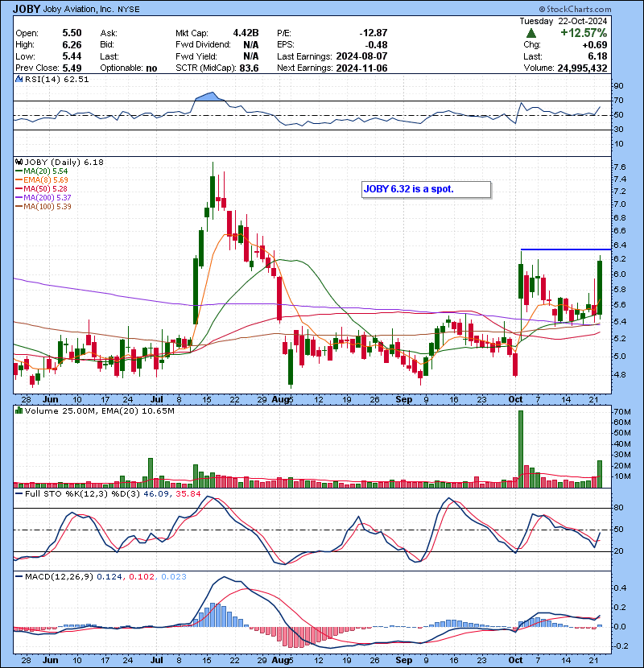Image resolution: width=644 pixels, height=668 pixels.
Task: Click the Next Earnings date 2024-11-06
Action: 361,68
